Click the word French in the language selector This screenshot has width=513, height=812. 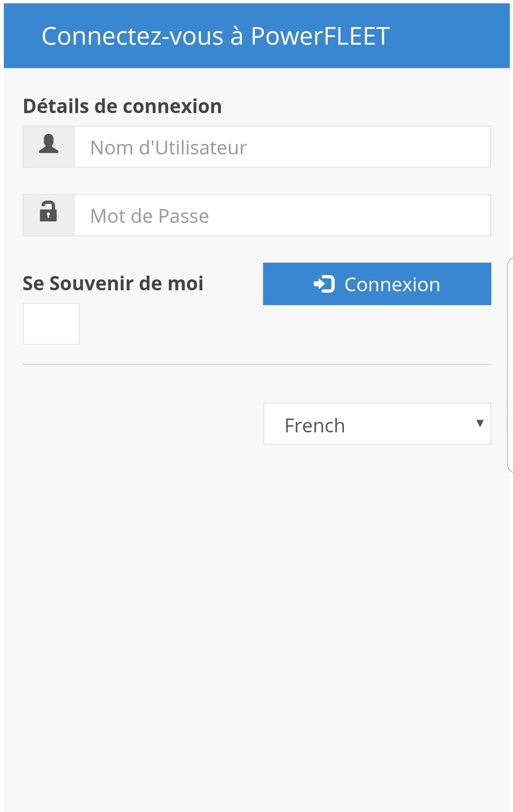pyautogui.click(x=314, y=426)
